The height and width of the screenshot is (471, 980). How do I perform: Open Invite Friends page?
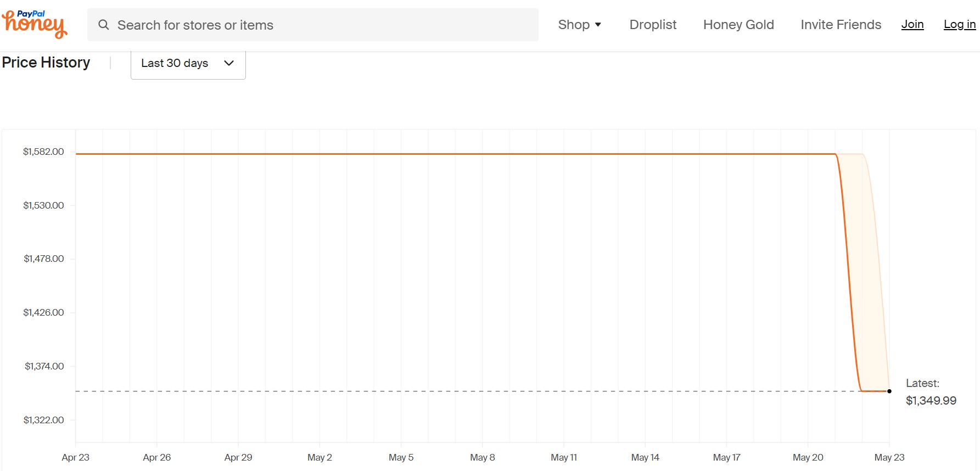(x=841, y=25)
